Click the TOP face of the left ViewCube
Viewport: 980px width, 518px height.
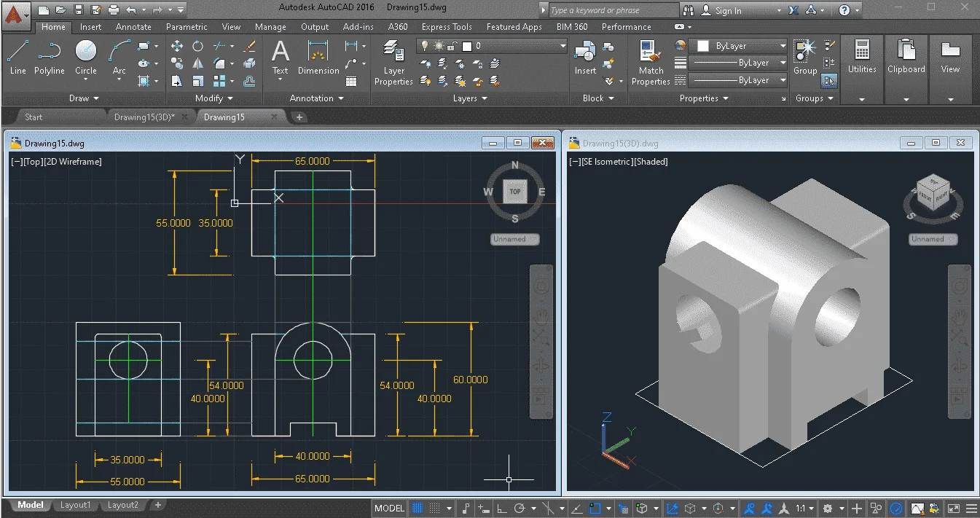pos(515,192)
